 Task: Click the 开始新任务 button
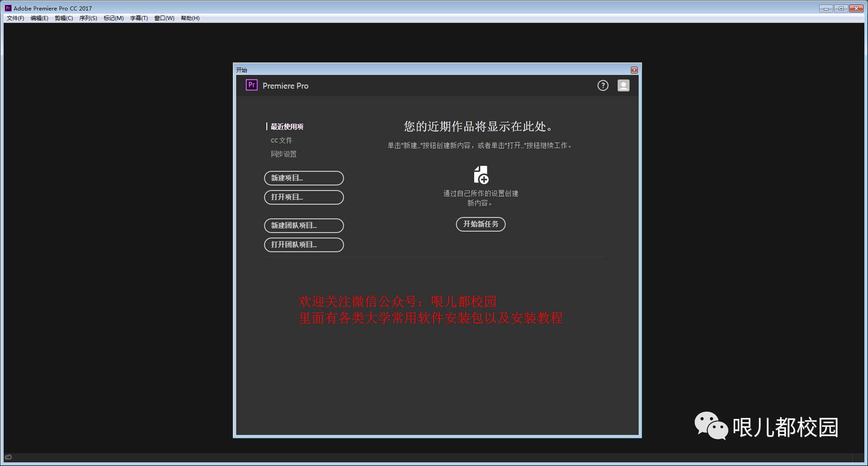point(481,224)
